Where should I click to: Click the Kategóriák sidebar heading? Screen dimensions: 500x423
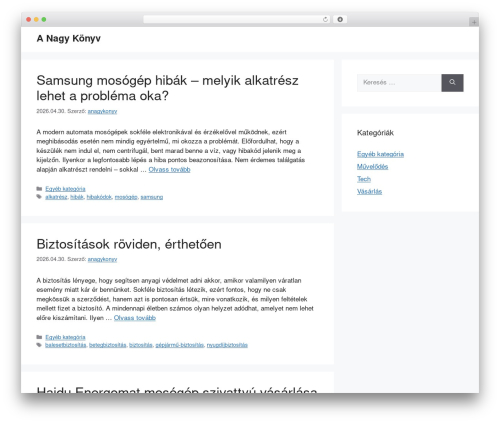pos(375,133)
